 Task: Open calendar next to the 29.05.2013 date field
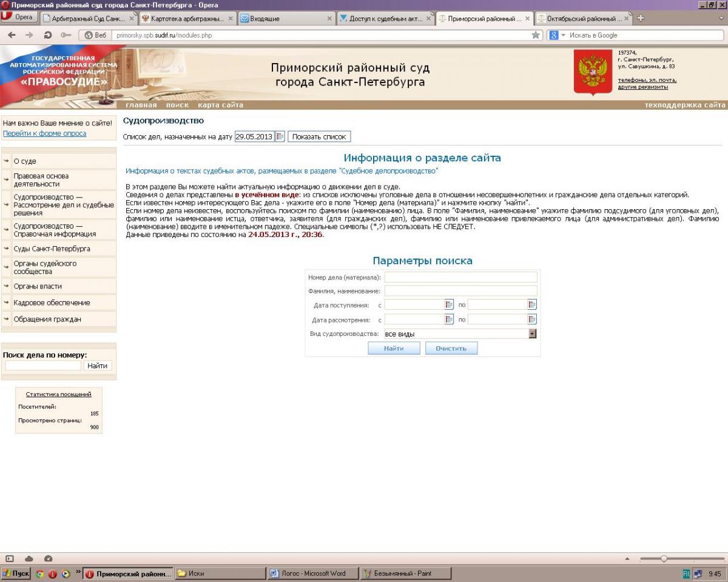point(280,136)
